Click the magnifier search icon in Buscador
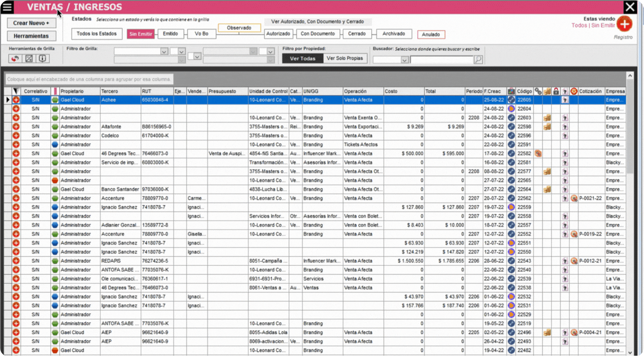The image size is (644, 357). (478, 59)
